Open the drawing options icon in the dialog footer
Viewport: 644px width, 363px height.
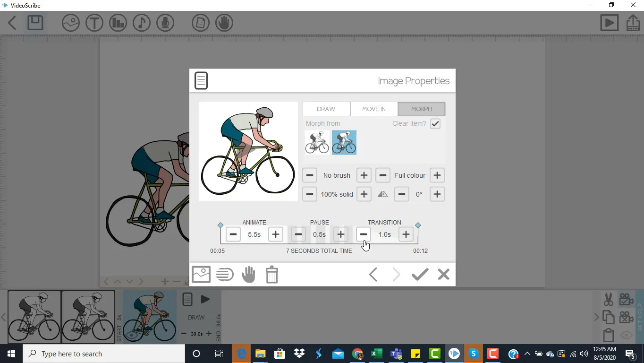[225, 274]
